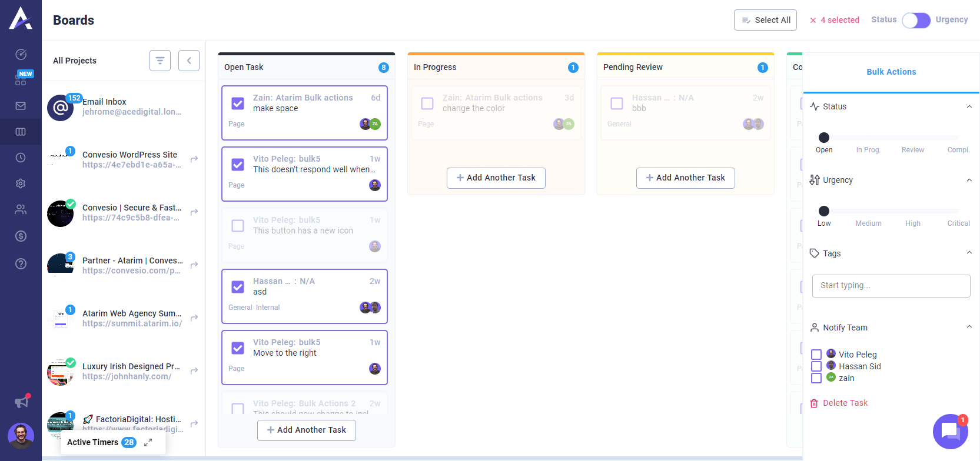Open the mail inbox sidebar icon

21,106
